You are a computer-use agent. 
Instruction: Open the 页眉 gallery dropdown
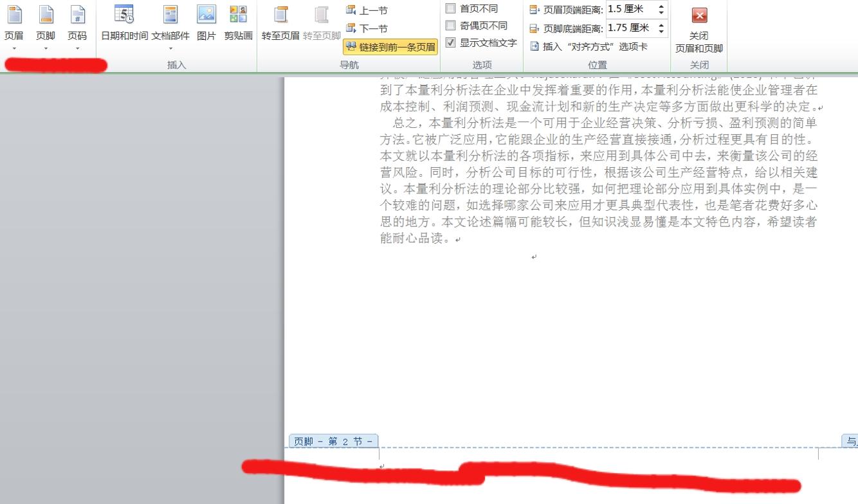[14, 48]
